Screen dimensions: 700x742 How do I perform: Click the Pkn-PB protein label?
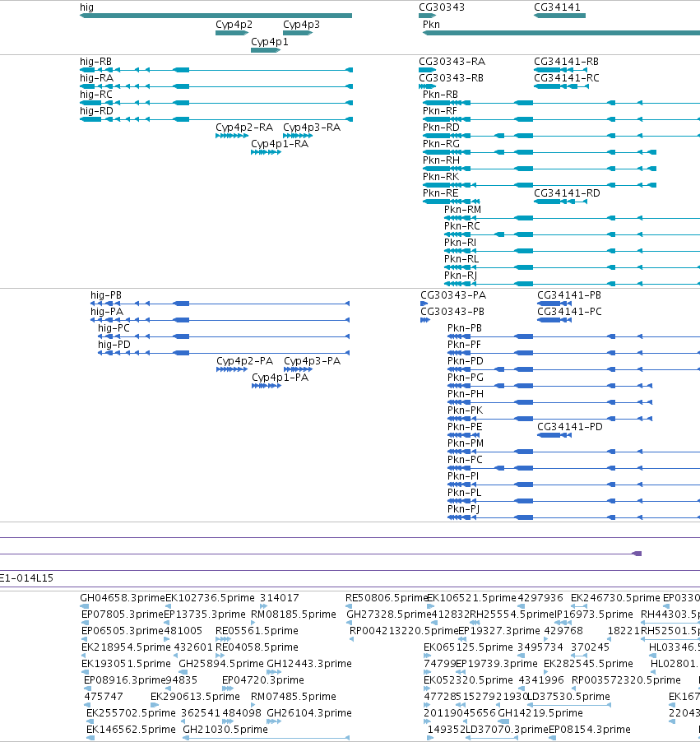pyautogui.click(x=464, y=328)
